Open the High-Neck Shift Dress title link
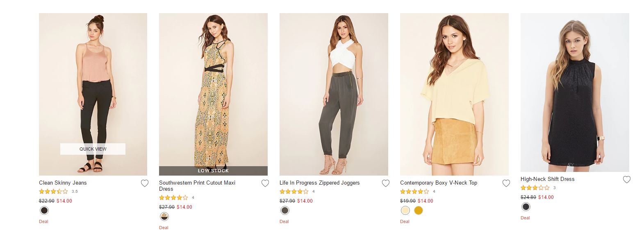Screen dimensions: 644x237 pos(547,179)
